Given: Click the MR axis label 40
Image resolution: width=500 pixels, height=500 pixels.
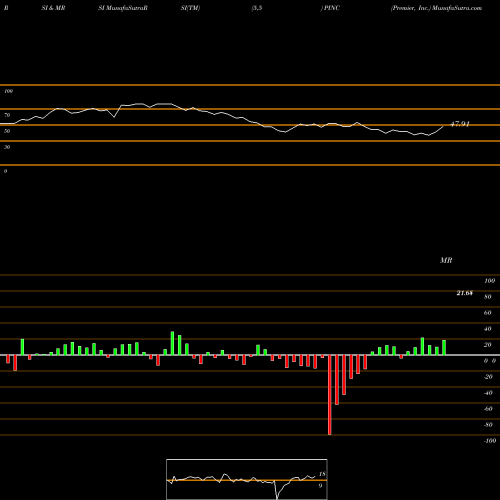Looking at the screenshot, I should (x=488, y=329).
